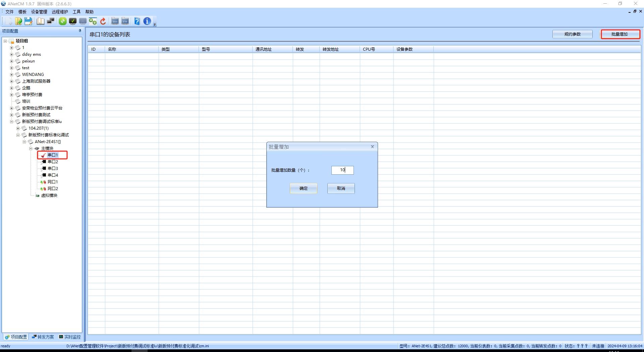This screenshot has width=644, height=352.
Task: Switch to the 实时监控 tab
Action: pyautogui.click(x=70, y=337)
